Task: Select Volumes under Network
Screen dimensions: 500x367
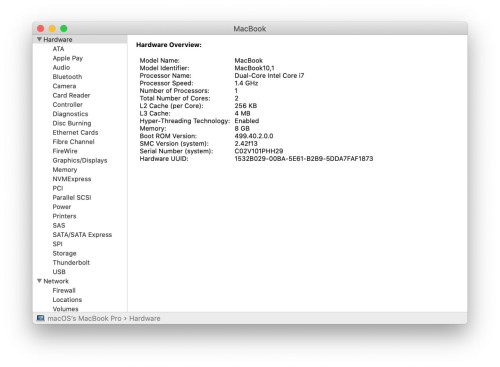Action: point(65,309)
